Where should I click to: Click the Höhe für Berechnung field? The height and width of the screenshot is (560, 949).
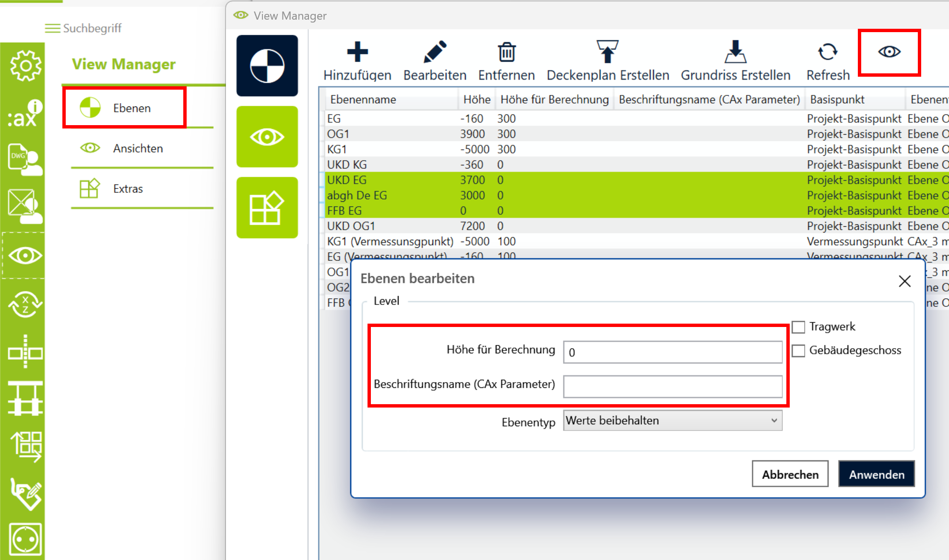tap(672, 352)
